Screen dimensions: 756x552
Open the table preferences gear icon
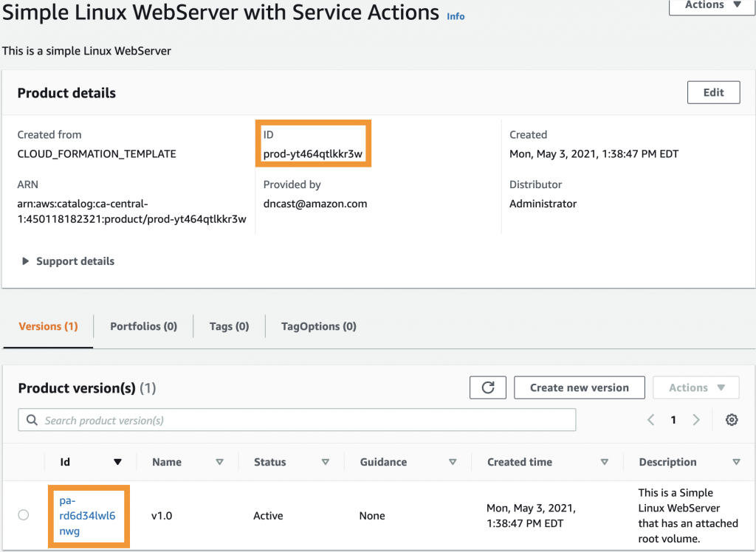(x=731, y=419)
